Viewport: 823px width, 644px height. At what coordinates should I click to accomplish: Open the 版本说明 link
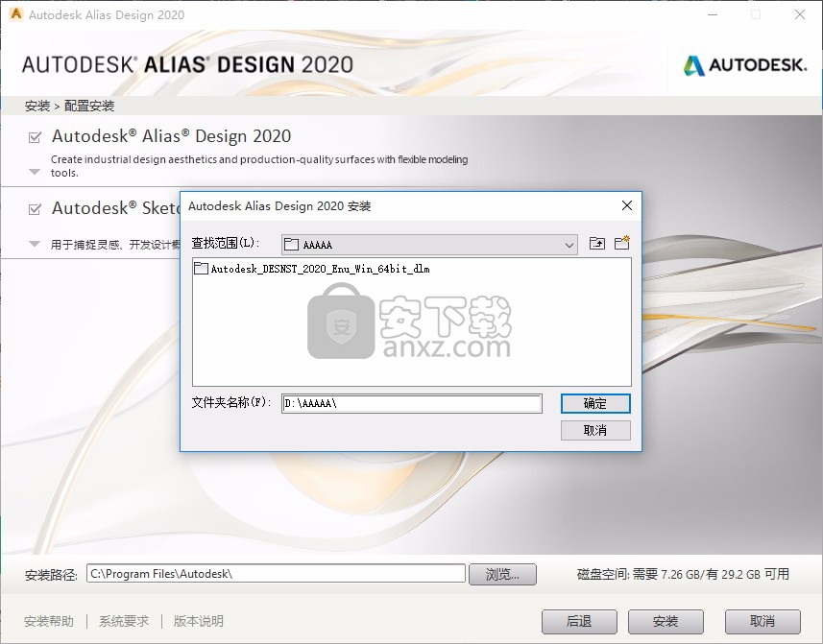(199, 621)
